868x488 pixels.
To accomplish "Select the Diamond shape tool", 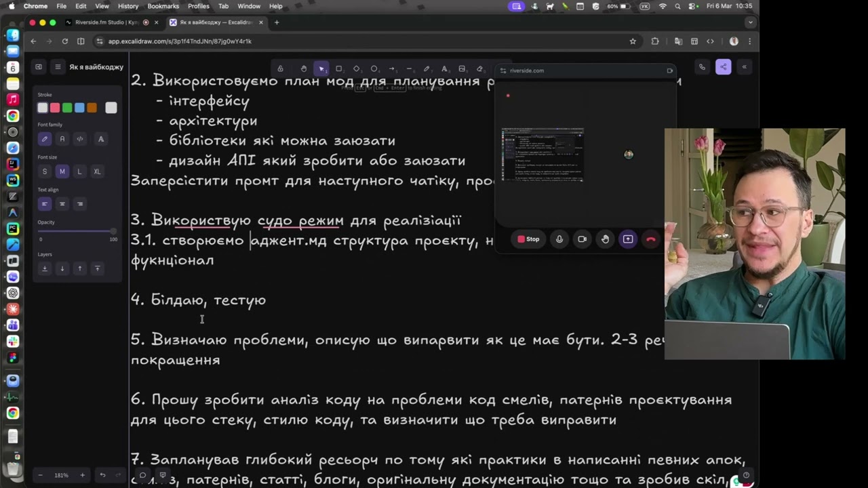I will click(x=357, y=68).
